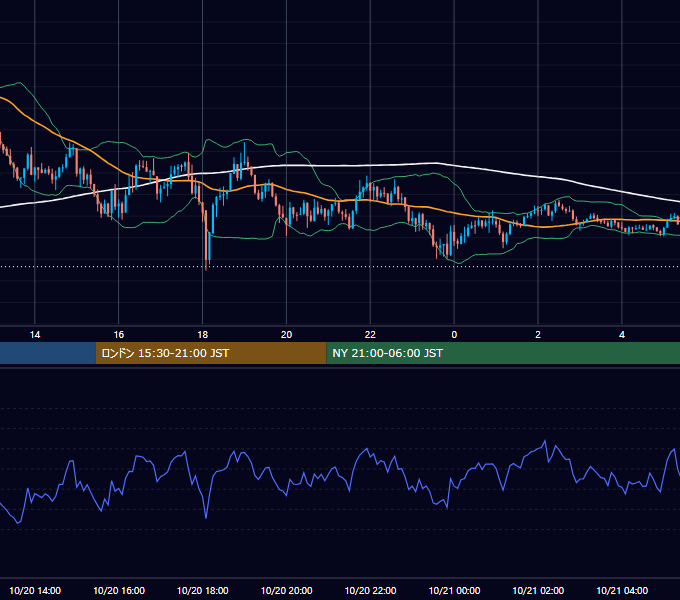Click the '0' hour label on price chart axis
Screen dimensions: 680x600
click(454, 335)
